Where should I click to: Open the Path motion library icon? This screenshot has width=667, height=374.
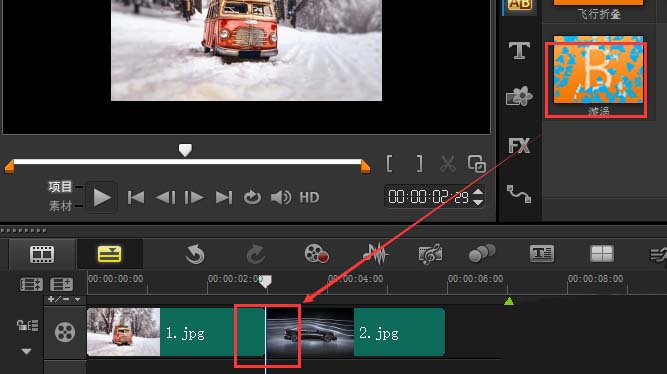pyautogui.click(x=519, y=194)
